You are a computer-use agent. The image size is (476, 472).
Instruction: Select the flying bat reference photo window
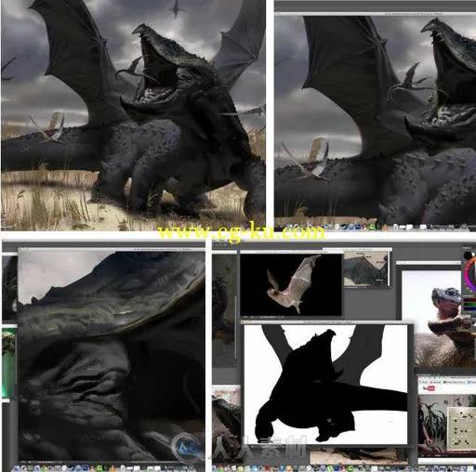coord(291,284)
